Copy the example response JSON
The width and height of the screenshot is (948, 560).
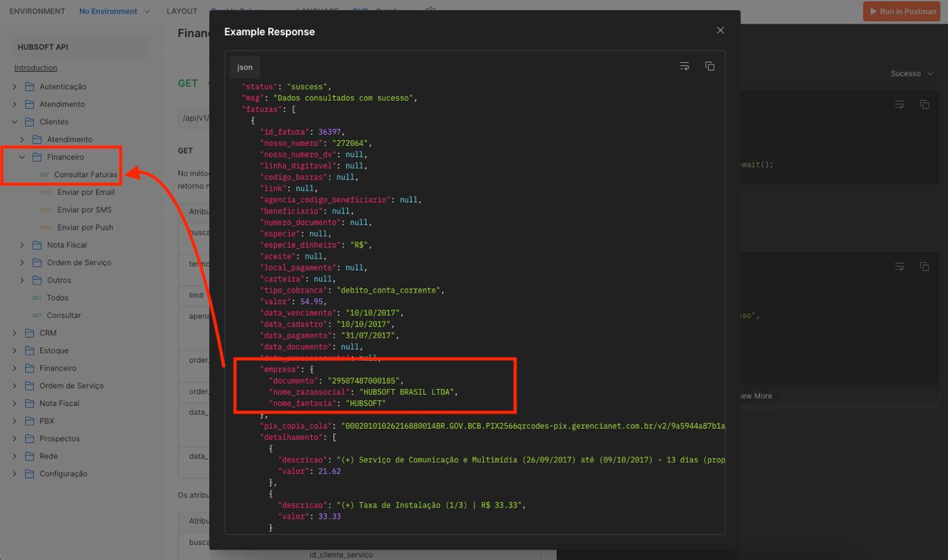tap(710, 66)
